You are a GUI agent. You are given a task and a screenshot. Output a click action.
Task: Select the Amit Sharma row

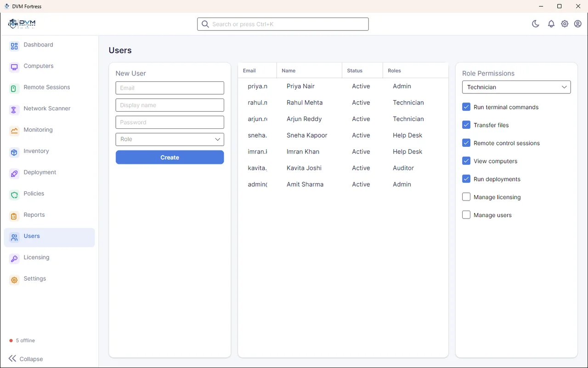tap(343, 184)
